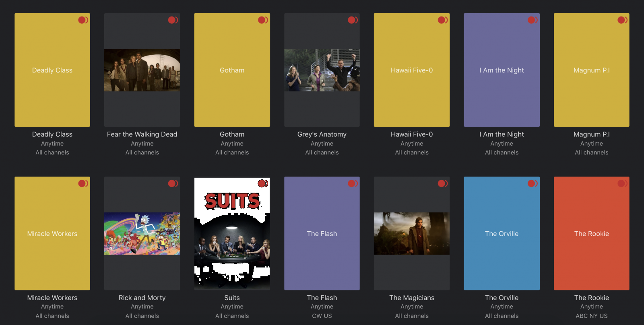Screen dimensions: 644x325
Task: Click the Magnum P.I title below its poster
Action: pos(592,134)
